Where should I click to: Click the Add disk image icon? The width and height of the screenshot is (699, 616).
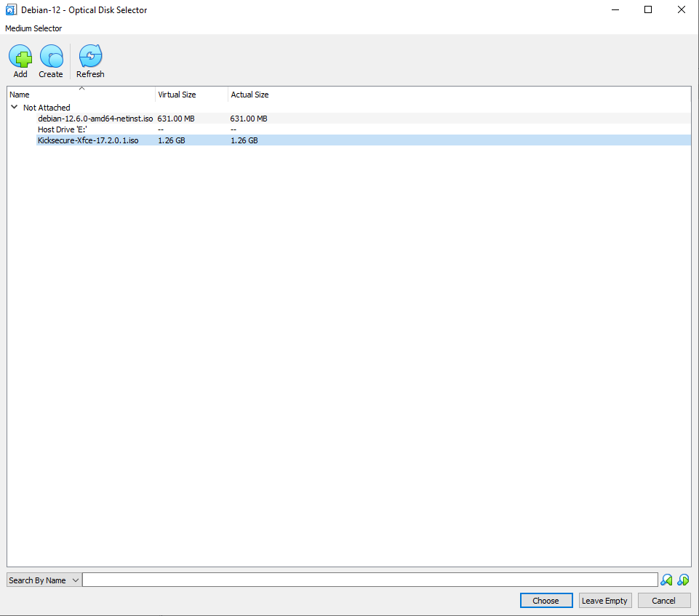[20, 57]
